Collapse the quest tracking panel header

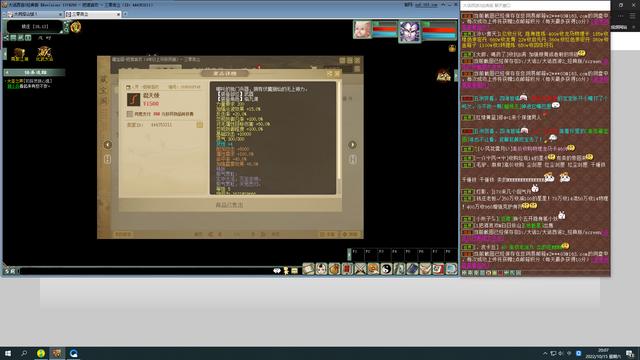coord(34,72)
